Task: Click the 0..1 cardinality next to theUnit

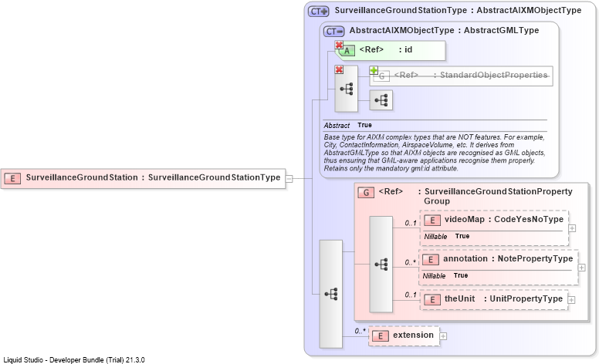Action: pyautogui.click(x=411, y=295)
